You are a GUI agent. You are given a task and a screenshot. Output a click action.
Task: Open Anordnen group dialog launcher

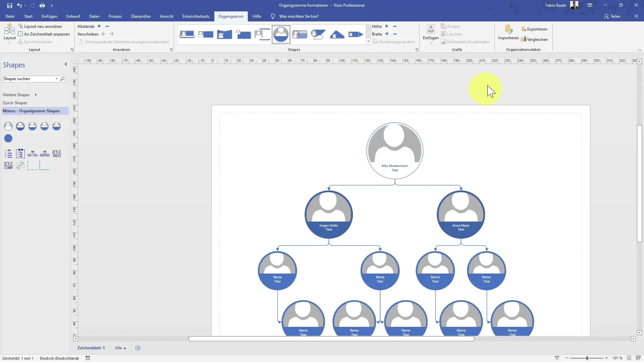pos(171,50)
